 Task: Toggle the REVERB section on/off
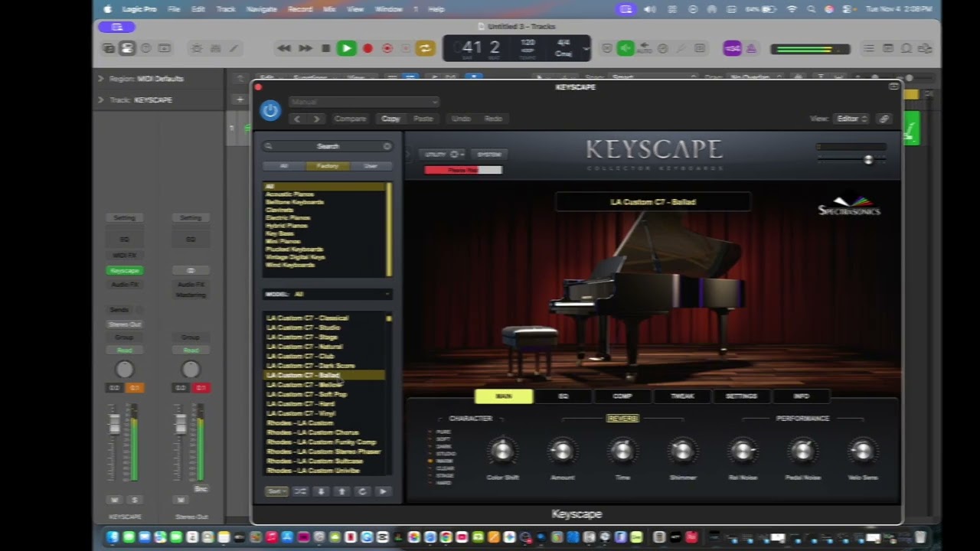622,419
